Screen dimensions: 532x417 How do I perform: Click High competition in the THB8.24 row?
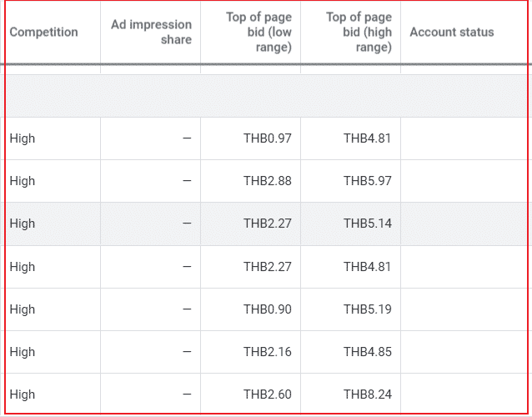(x=23, y=394)
